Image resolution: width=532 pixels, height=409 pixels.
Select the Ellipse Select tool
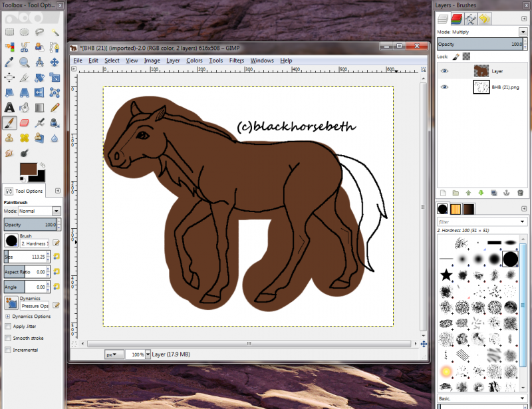point(25,32)
